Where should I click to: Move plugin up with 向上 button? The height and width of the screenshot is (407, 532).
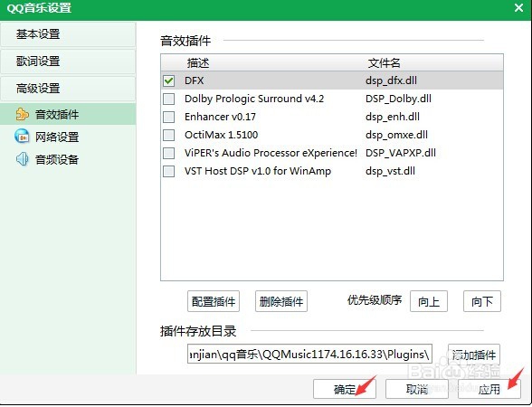click(429, 301)
